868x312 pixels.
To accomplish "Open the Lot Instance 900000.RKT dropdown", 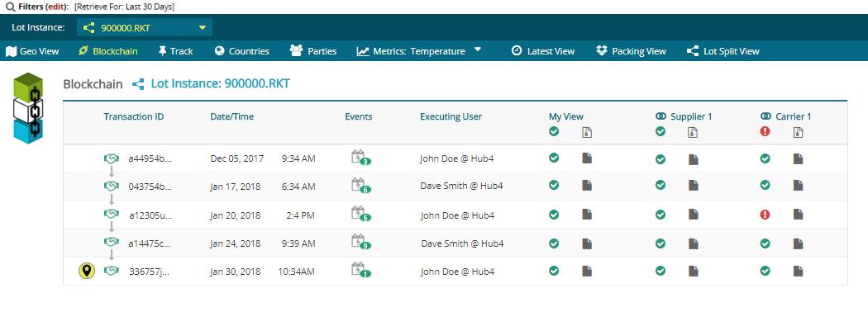I will click(x=145, y=28).
